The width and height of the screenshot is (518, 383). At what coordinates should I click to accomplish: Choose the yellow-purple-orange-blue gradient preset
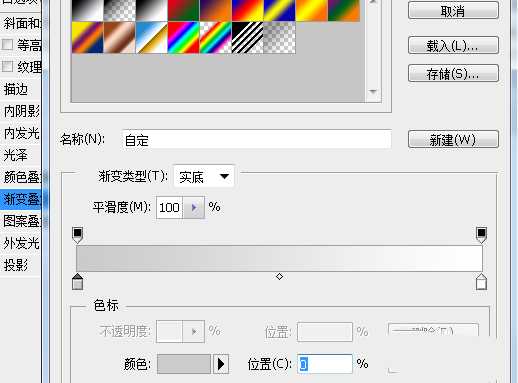pos(87,38)
